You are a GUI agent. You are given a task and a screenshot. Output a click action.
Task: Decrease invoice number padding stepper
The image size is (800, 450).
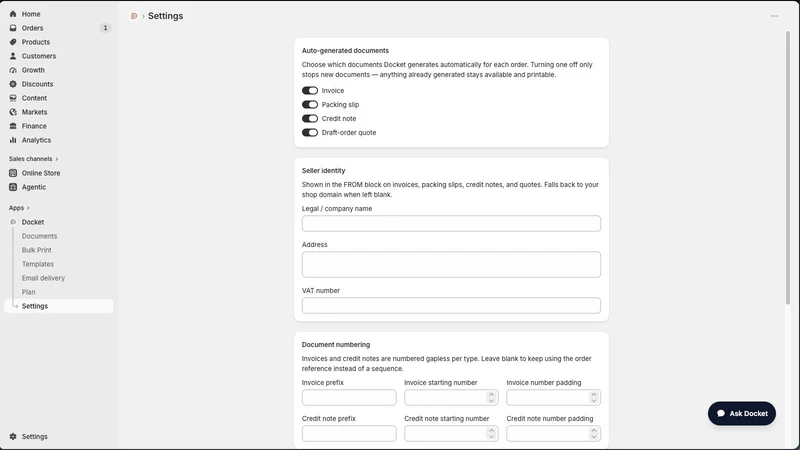point(593,401)
